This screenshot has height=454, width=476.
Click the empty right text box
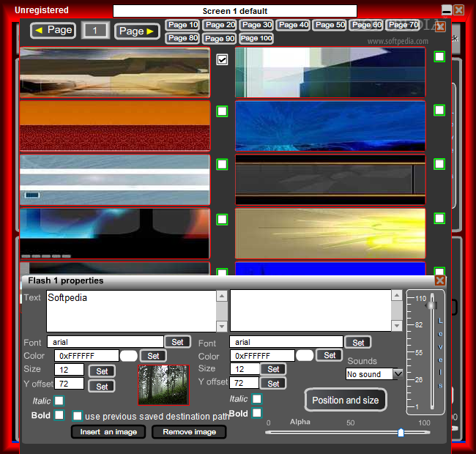(x=310, y=310)
